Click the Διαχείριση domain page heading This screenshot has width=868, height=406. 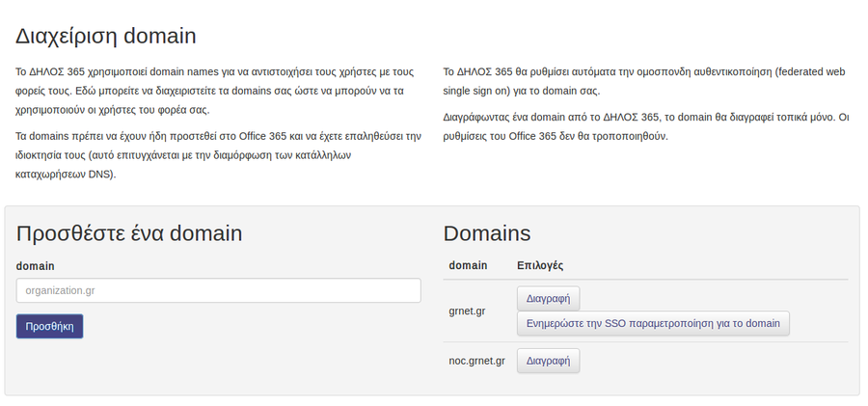[x=106, y=37]
